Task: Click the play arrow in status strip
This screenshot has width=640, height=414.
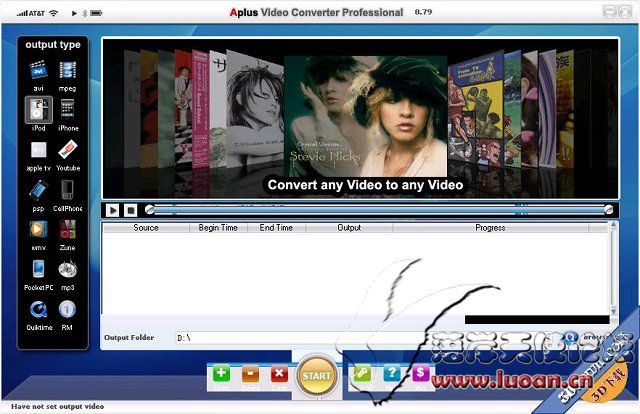Action: point(74,13)
